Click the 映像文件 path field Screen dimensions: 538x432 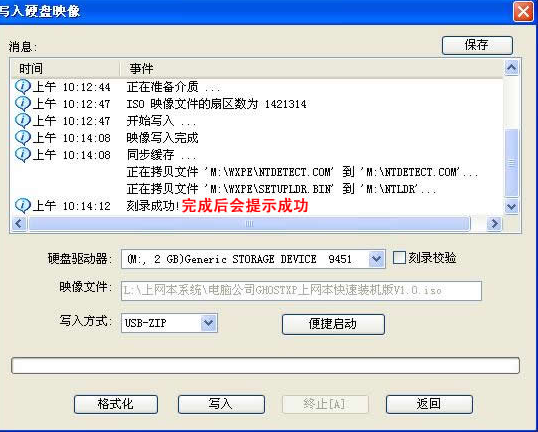(301, 291)
